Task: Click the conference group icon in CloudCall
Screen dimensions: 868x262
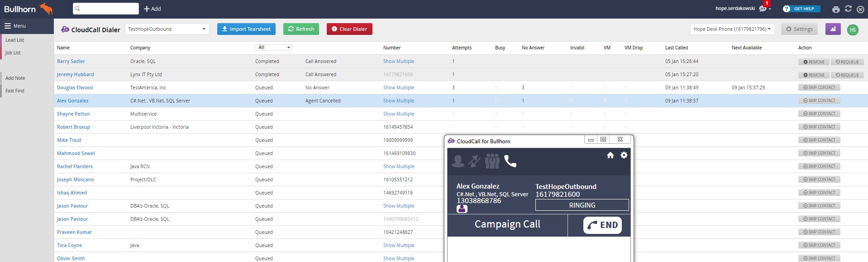Action: point(492,161)
